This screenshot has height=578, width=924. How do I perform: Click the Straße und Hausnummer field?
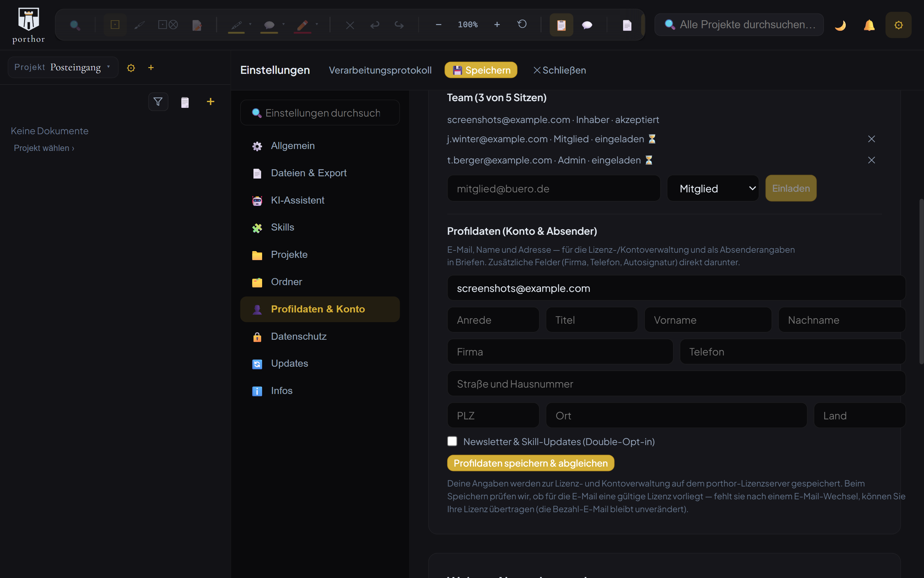pos(676,384)
